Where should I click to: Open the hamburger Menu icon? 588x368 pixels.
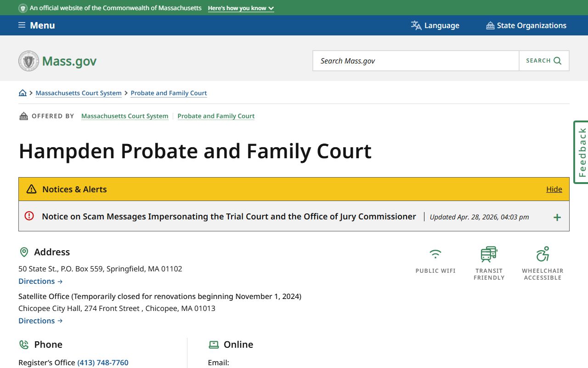(22, 25)
